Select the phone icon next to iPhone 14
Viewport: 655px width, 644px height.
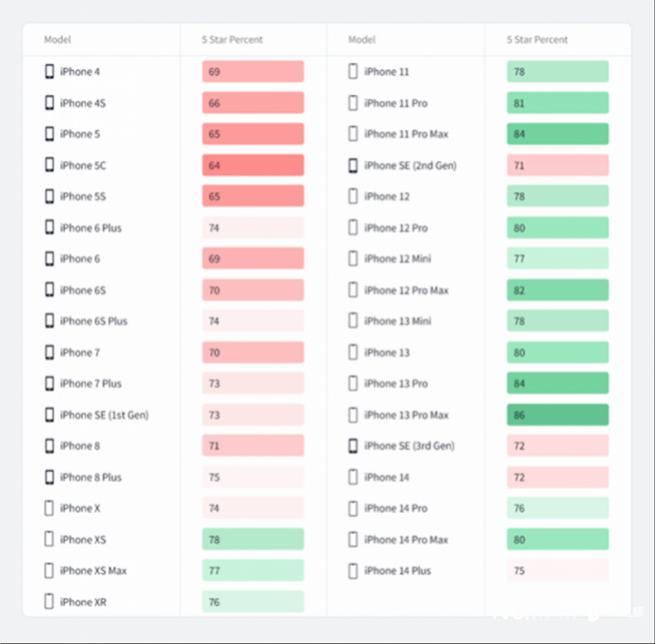tap(353, 477)
